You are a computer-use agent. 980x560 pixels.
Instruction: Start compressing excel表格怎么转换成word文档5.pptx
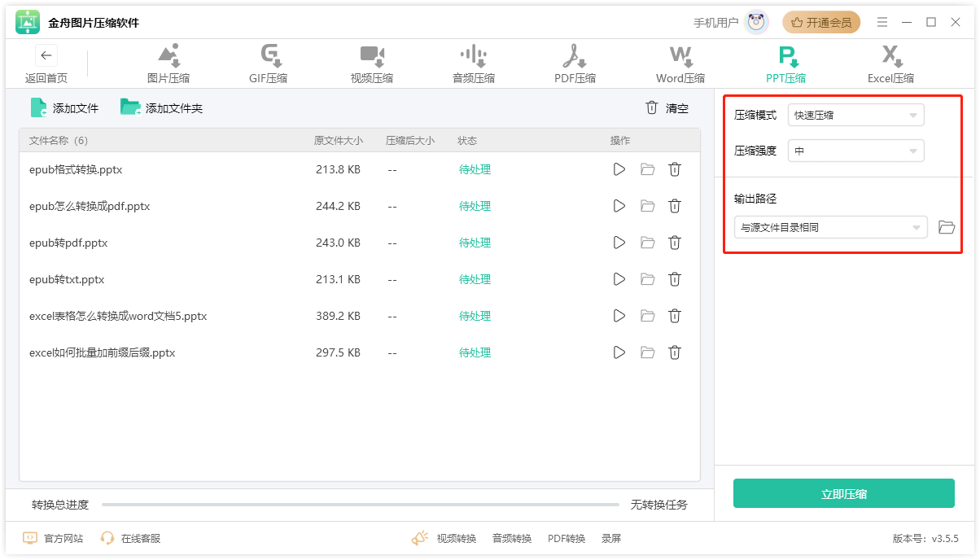tap(619, 316)
